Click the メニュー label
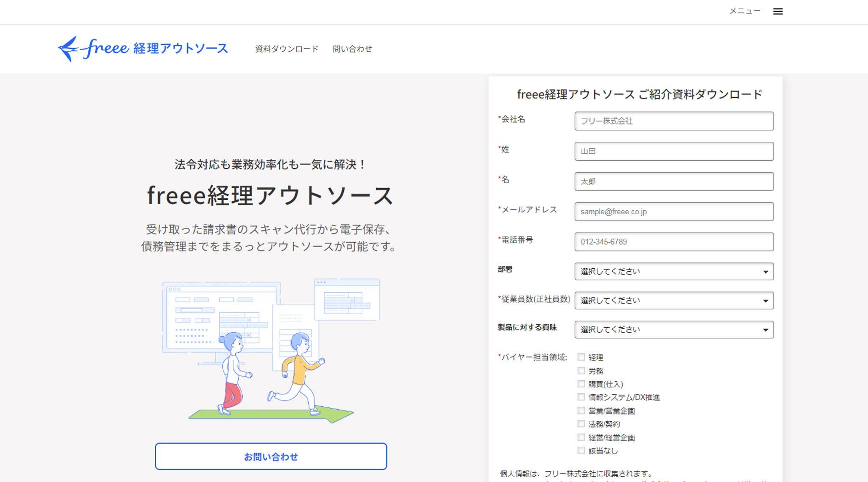The height and width of the screenshot is (482, 868). [x=745, y=11]
